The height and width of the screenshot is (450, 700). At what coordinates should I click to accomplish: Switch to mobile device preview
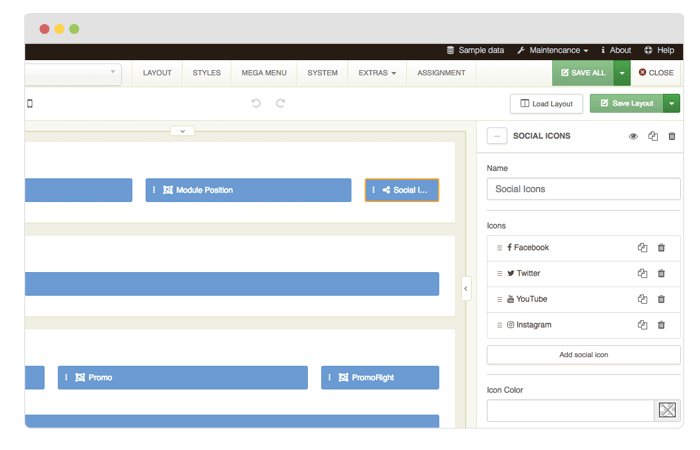30,103
